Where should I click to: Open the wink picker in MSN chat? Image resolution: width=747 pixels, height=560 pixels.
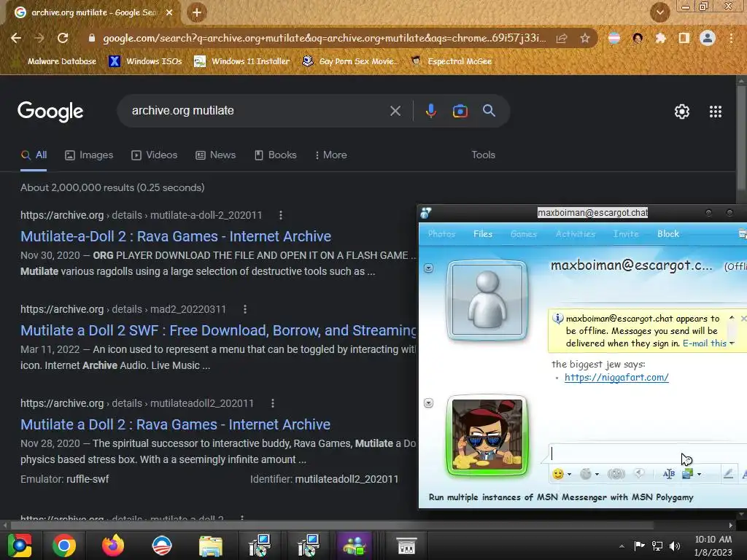[x=586, y=474]
